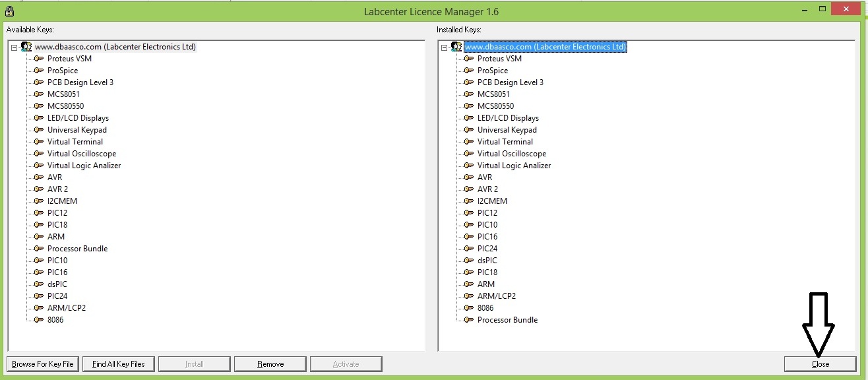Click key icon beside AVR in Installed Keys
The image size is (868, 380).
[x=469, y=177]
